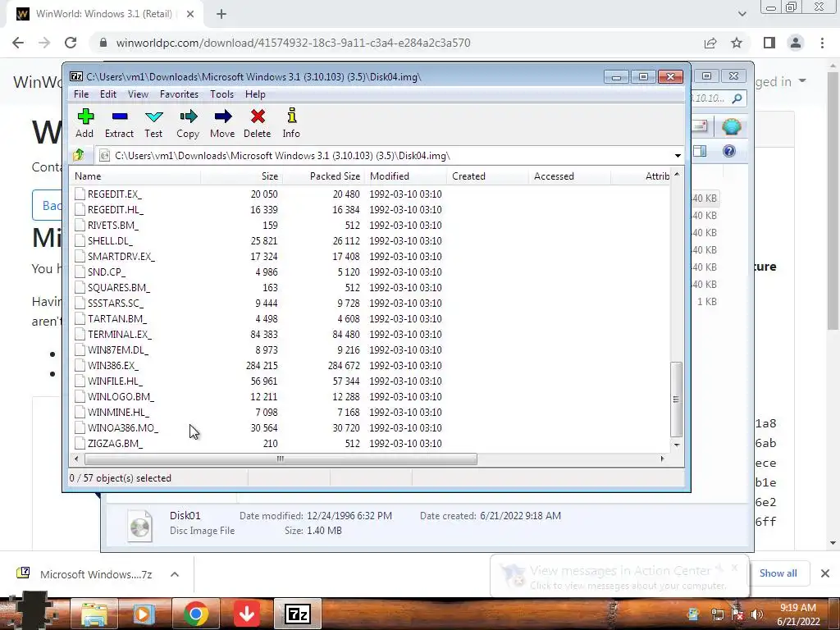Toggle Explorer preview pane icon
This screenshot has height=630, width=840.
pos(700,151)
